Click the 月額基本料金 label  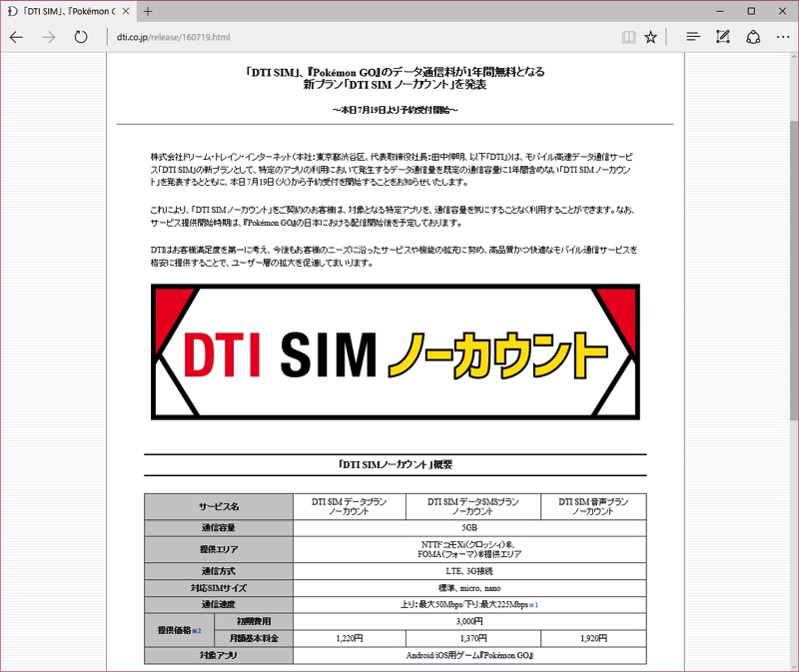(254, 638)
